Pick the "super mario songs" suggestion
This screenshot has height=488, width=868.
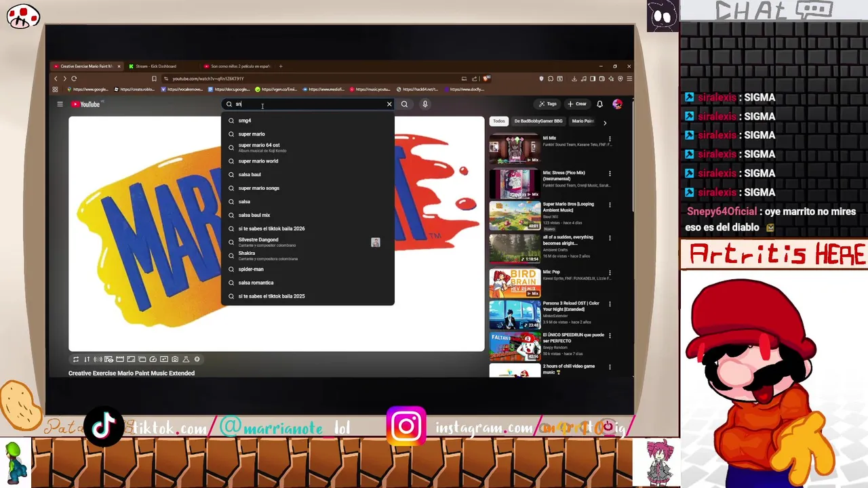point(307,188)
